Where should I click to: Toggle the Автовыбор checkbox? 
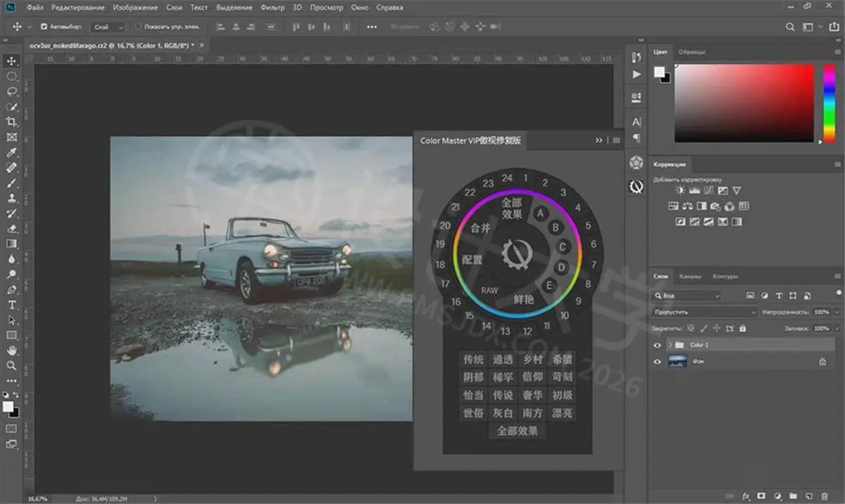pos(44,27)
